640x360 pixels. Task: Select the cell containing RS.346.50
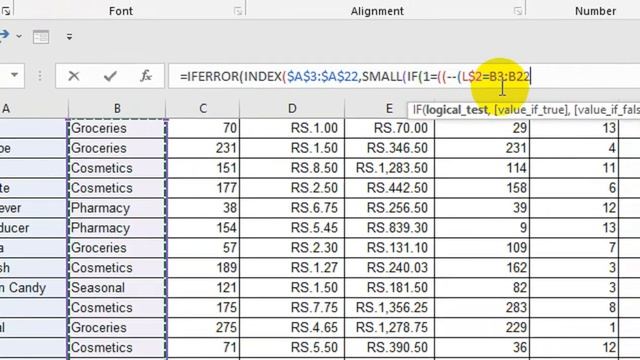coord(389,148)
